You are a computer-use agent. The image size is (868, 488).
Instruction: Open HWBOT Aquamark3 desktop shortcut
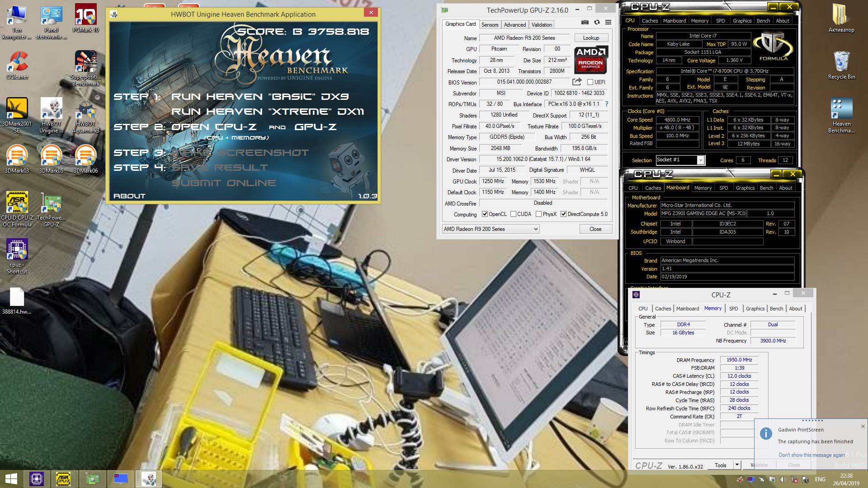85,116
